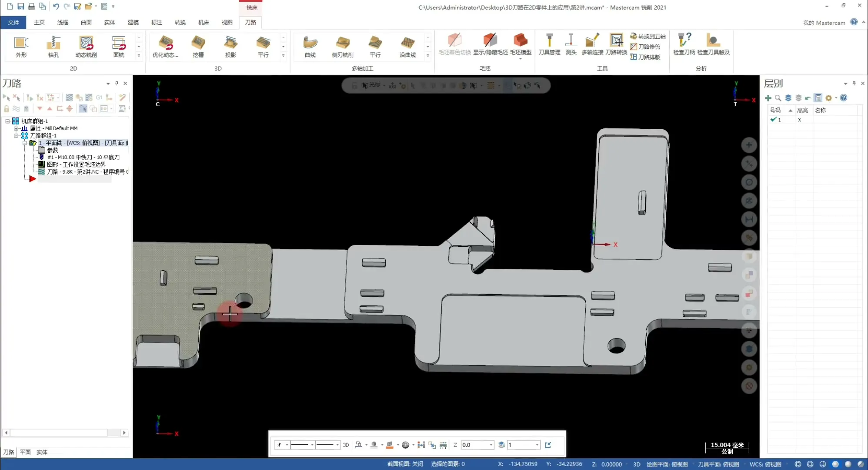The height and width of the screenshot is (470, 868).
Task: Toggle toolpath lock icon in 刀路 panel
Action: (7, 109)
